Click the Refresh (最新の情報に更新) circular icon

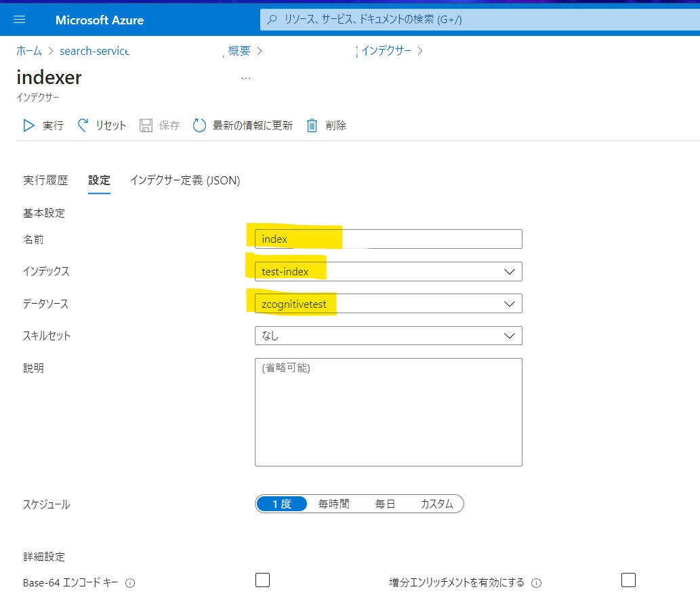(x=199, y=125)
